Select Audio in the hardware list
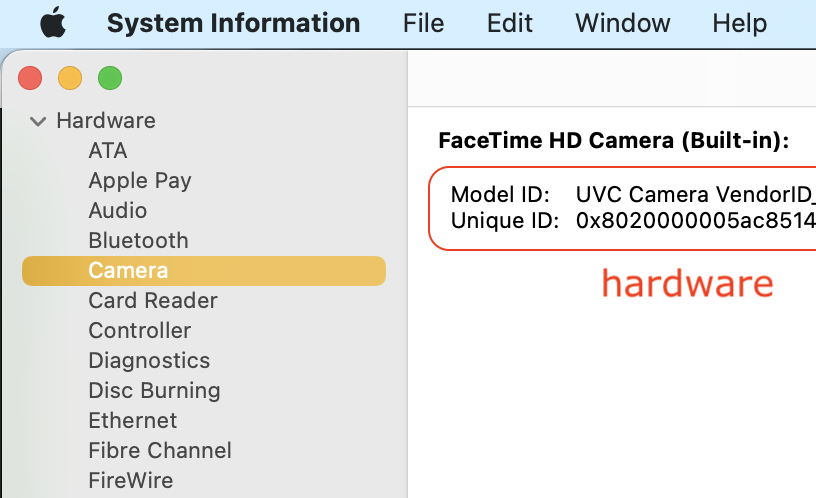Image resolution: width=816 pixels, height=498 pixels. [117, 211]
